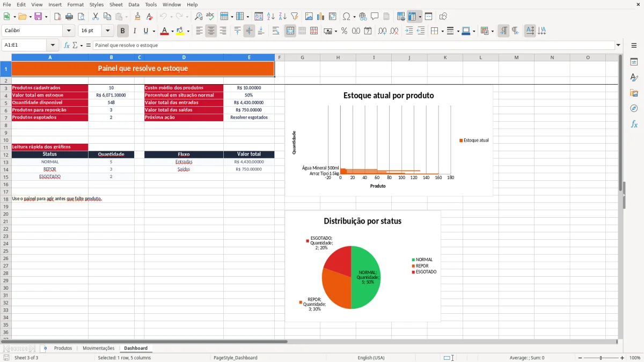Click the Sort Ascending icon

tap(271, 17)
